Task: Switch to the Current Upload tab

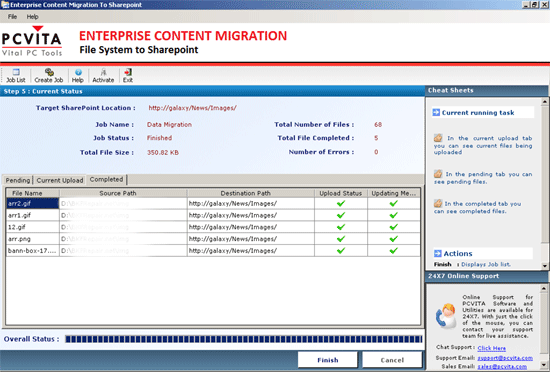Action: coord(60,180)
